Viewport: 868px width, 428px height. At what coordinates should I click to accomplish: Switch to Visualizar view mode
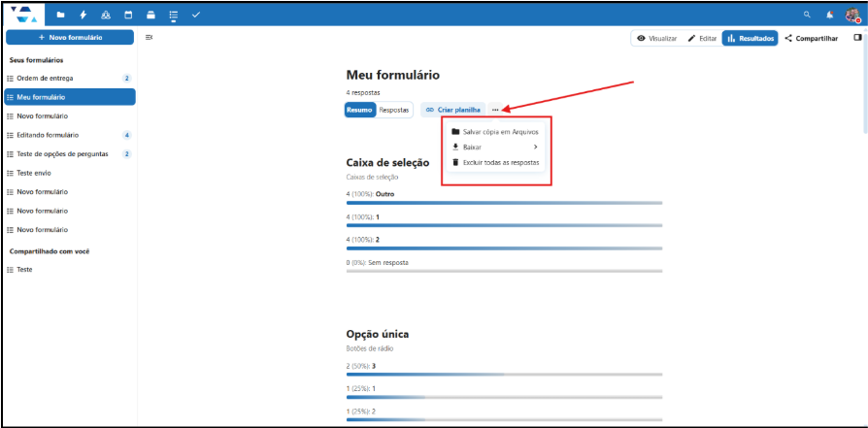pos(656,38)
